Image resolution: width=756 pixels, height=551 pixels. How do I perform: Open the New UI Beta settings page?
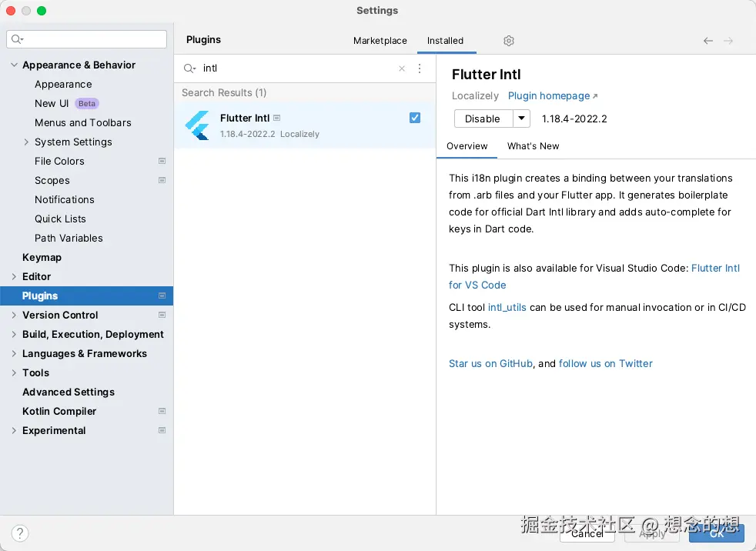(x=66, y=103)
